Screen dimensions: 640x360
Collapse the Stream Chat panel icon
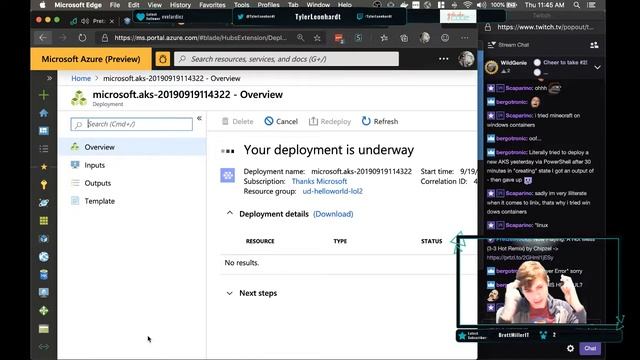coord(491,45)
